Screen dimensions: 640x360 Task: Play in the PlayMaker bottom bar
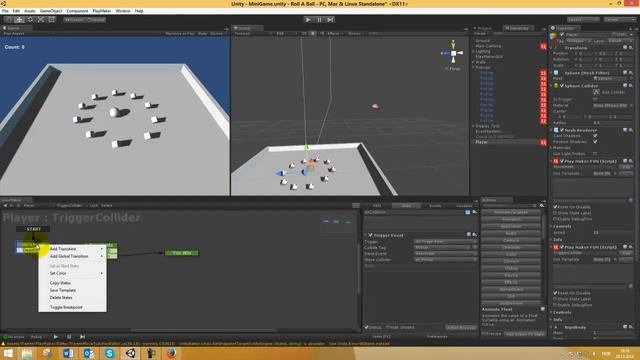[56, 337]
